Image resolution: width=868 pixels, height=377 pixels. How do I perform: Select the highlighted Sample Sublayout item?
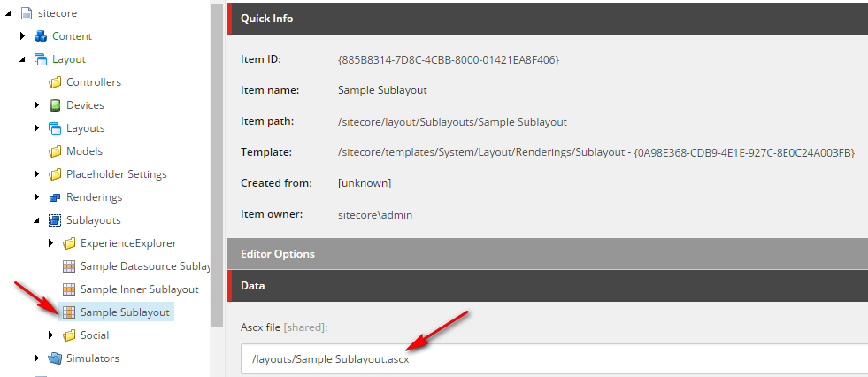coord(125,312)
